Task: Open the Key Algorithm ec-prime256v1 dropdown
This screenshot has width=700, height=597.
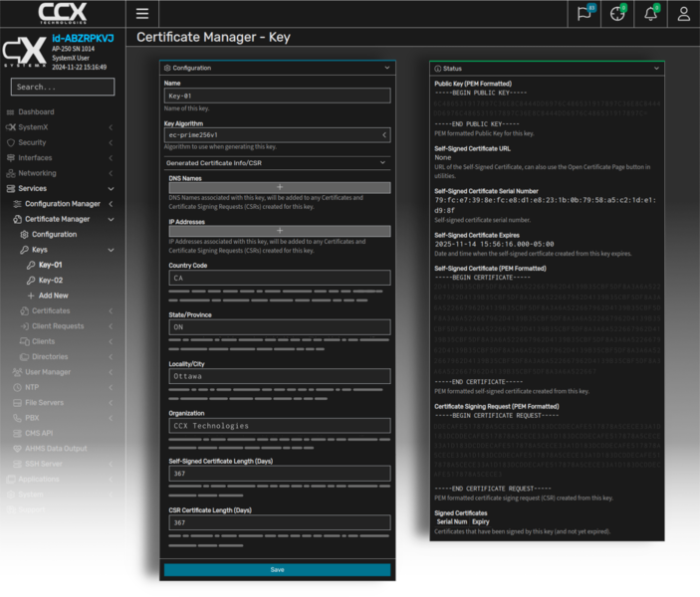Action: coord(277,135)
